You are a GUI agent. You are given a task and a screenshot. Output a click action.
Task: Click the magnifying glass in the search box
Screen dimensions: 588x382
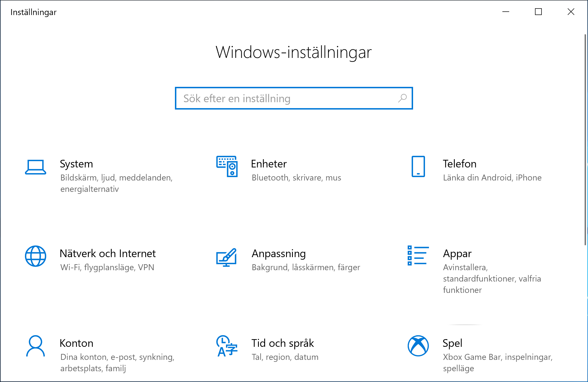pos(402,98)
